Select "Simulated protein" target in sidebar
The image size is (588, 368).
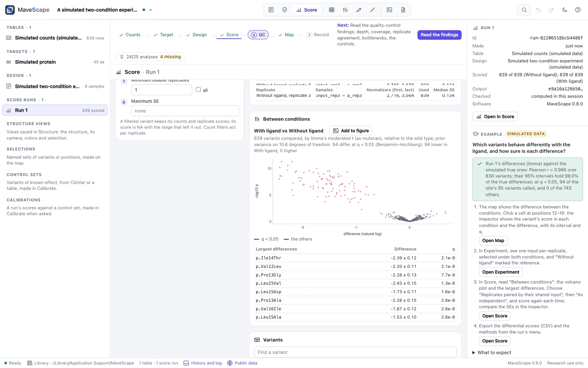pos(55,62)
